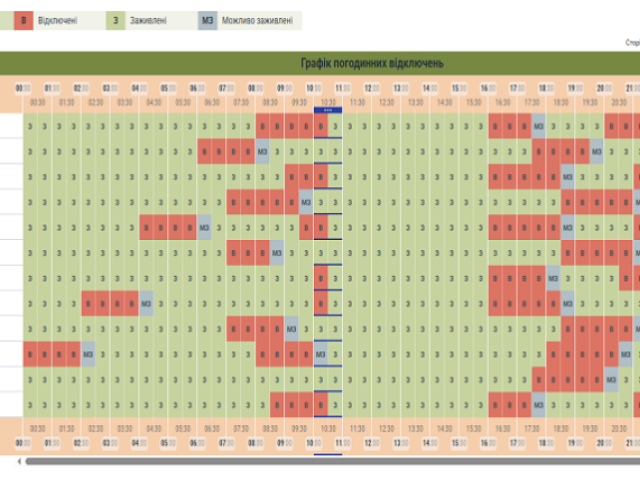640x480 pixels.
Task: Select the 06:00 hour in bottom header
Action: pyautogui.click(x=197, y=441)
